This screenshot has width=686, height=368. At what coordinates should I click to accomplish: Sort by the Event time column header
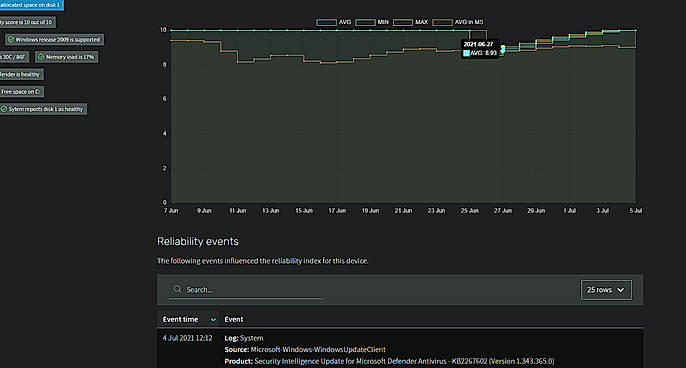(x=188, y=319)
